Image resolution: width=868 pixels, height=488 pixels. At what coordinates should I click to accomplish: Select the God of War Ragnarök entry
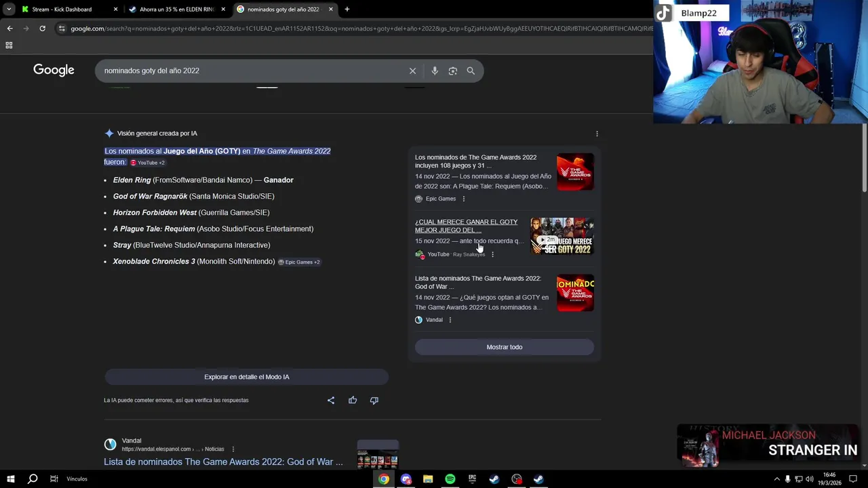pos(193,196)
